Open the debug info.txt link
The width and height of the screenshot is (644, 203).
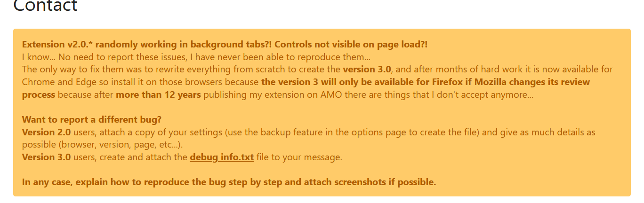222,157
